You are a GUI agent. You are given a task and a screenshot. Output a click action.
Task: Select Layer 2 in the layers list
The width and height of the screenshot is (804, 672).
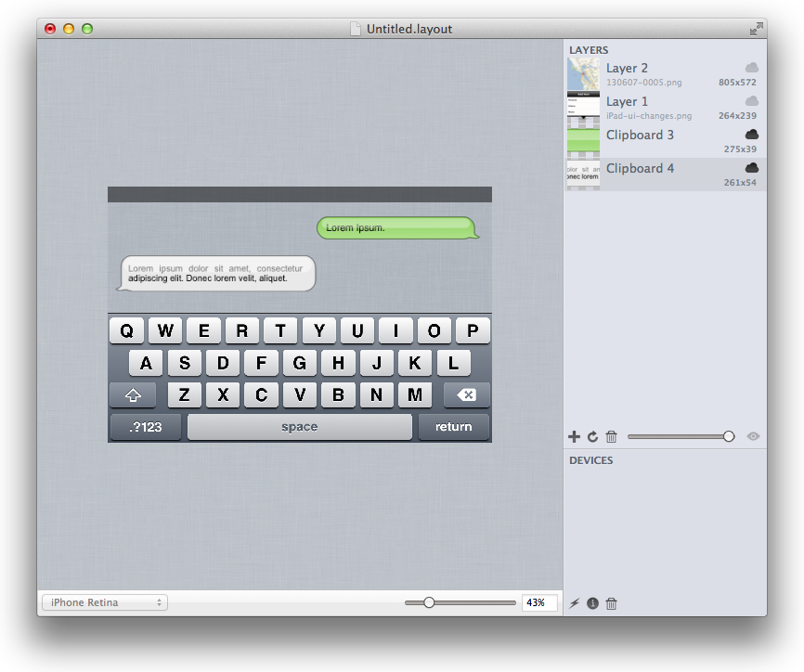point(666,74)
